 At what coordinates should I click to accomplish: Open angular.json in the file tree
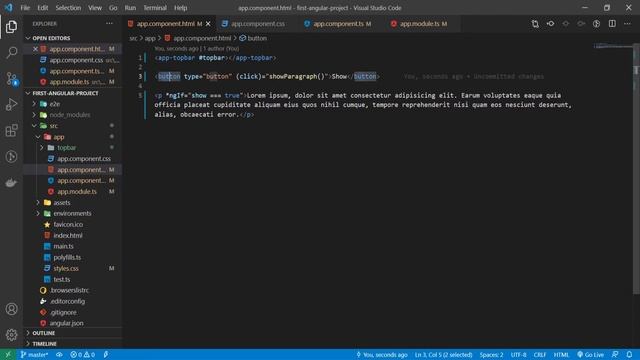[x=66, y=323]
